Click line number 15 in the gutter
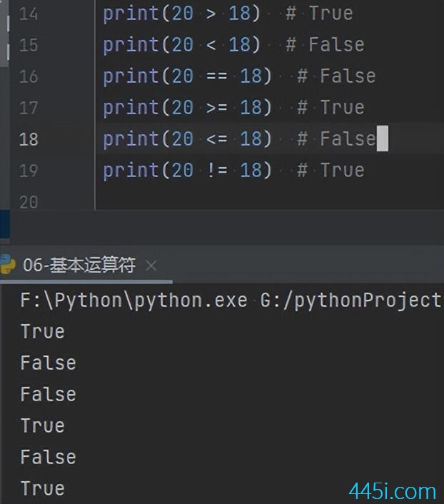Viewport: 444px width, 504px height. coord(29,45)
